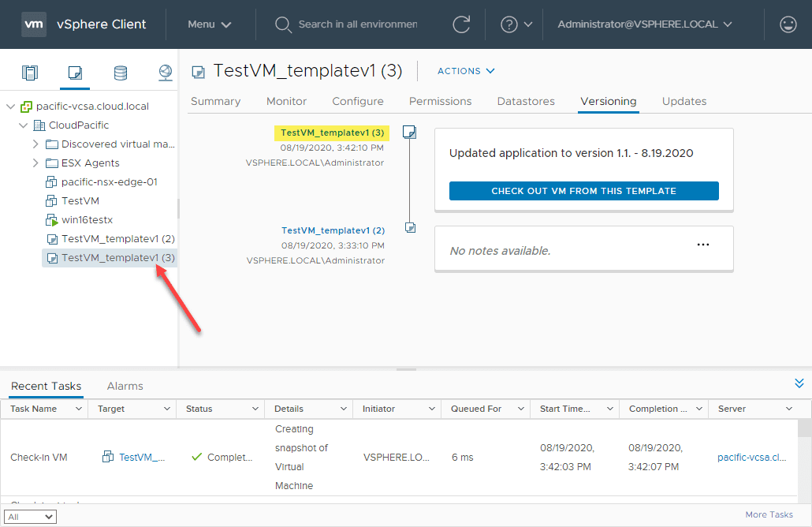
Task: Open the Hosts and Clusters inventory view
Action: pyautogui.click(x=30, y=73)
